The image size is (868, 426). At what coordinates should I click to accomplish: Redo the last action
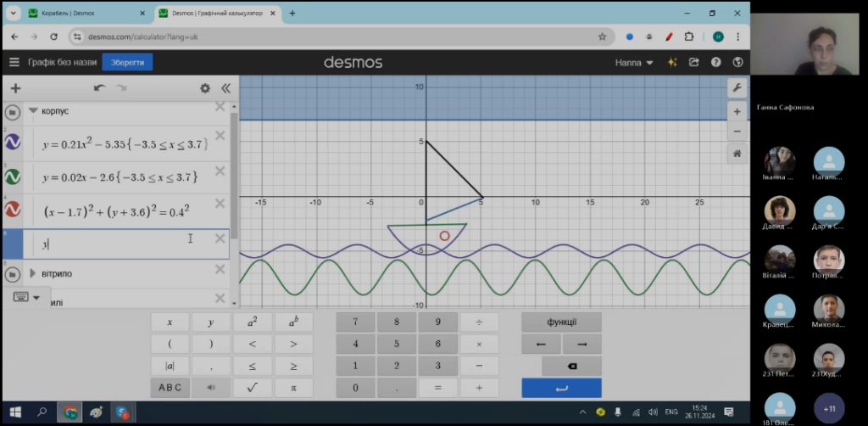pyautogui.click(x=120, y=88)
